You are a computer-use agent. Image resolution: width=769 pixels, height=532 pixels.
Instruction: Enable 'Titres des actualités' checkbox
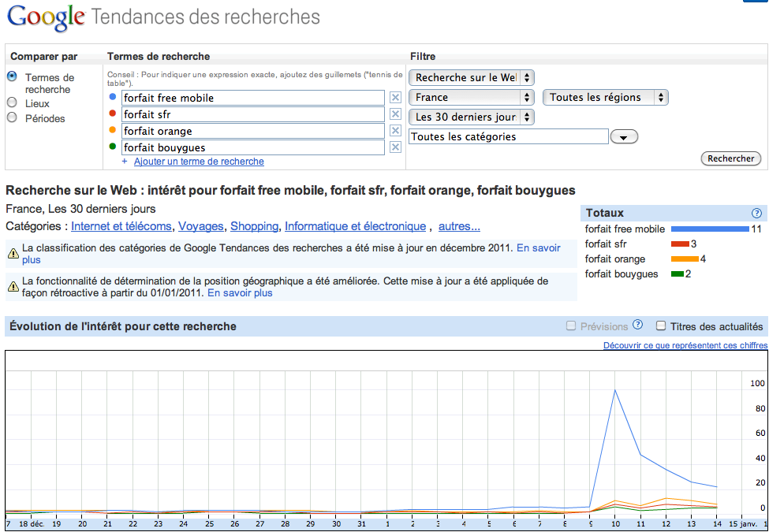(661, 326)
